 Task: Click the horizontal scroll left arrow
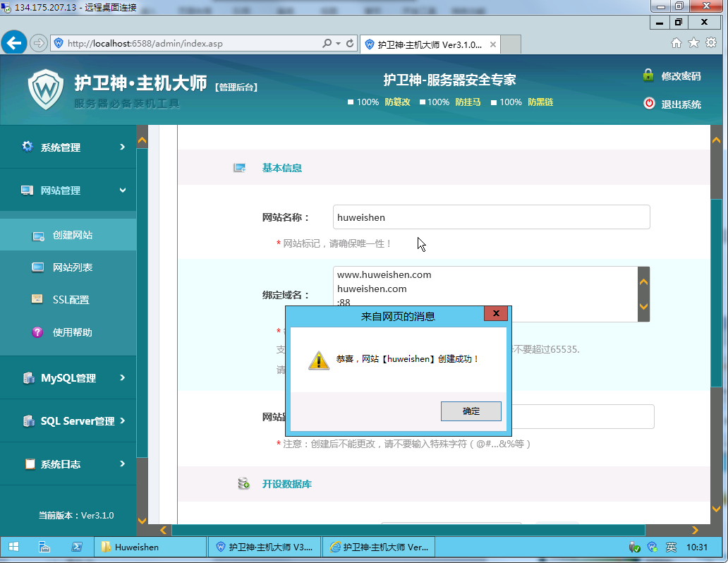click(x=164, y=530)
